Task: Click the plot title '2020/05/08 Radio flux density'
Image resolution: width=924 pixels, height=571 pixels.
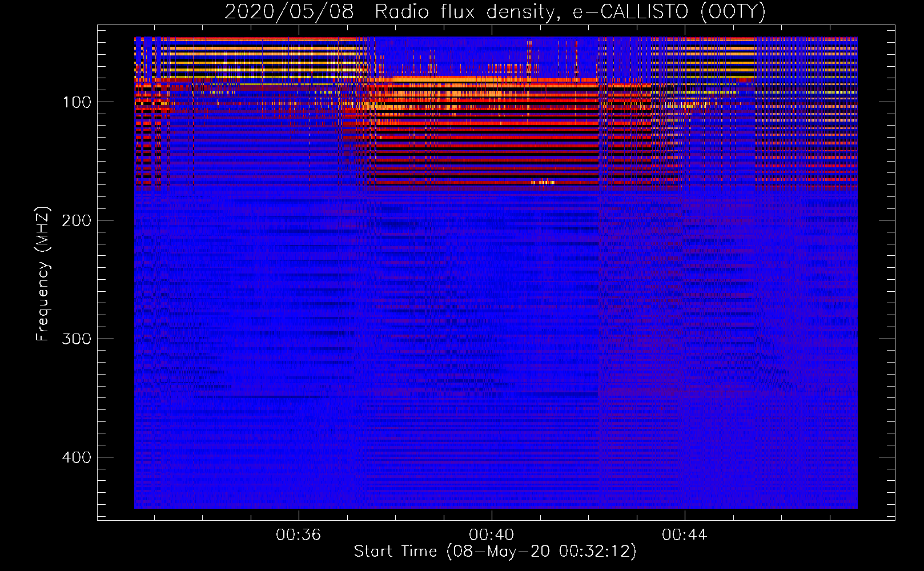Action: [x=495, y=11]
